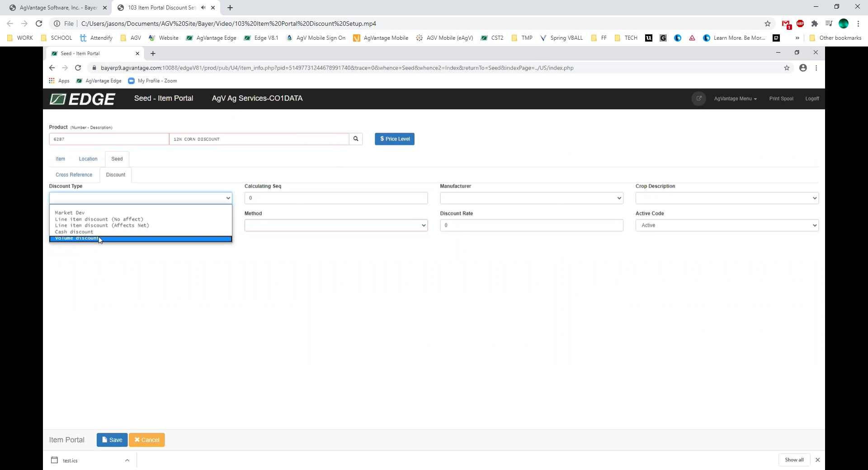Click the product search magnifier icon
The image size is (868, 470).
tap(356, 139)
